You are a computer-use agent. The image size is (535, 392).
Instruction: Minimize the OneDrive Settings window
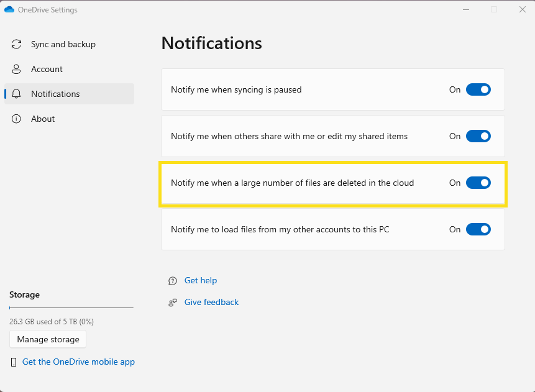point(466,9)
